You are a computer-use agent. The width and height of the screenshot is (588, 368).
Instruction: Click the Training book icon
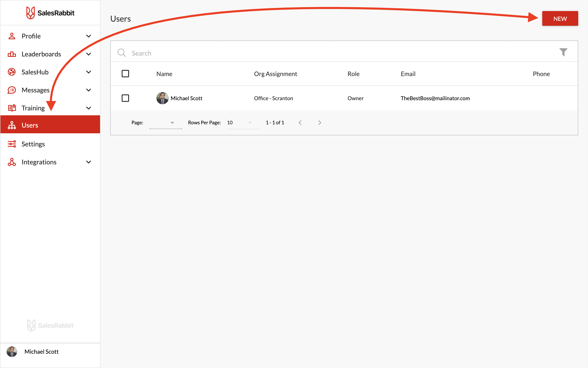point(12,108)
